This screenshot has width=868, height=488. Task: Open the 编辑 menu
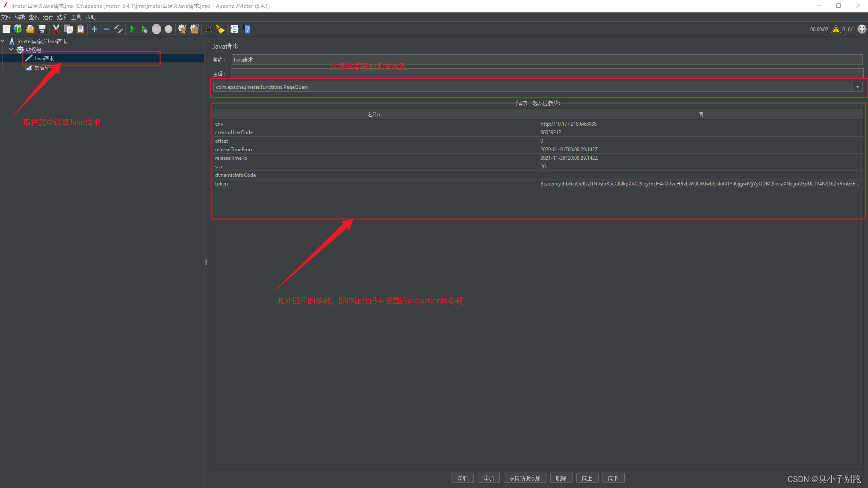pos(20,17)
